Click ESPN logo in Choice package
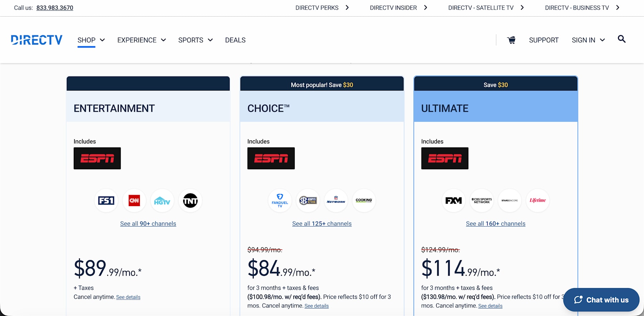The height and width of the screenshot is (316, 644). click(271, 158)
